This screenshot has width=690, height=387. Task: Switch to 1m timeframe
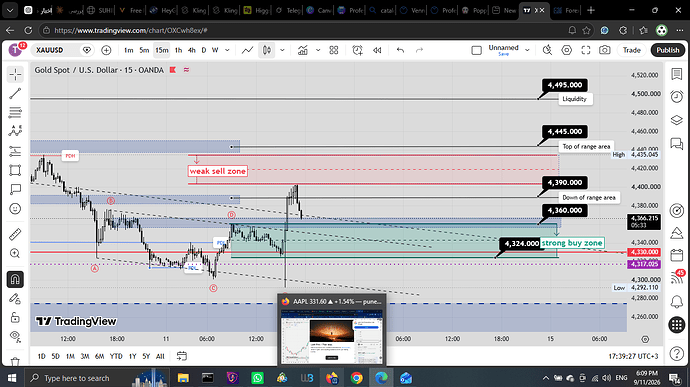128,50
